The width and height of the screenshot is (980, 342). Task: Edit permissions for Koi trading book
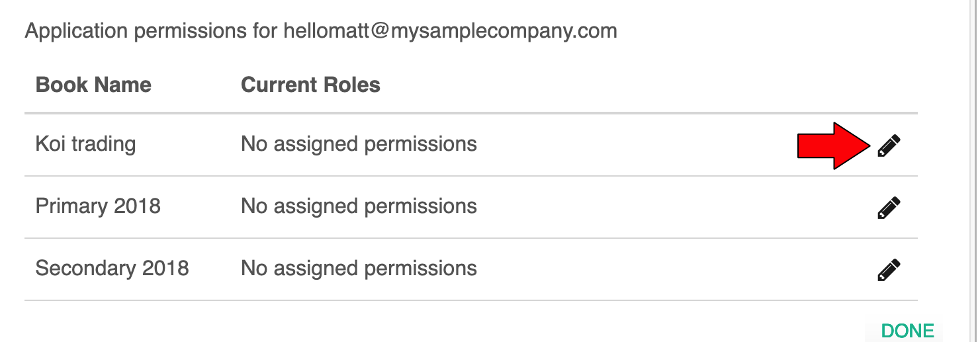889,146
